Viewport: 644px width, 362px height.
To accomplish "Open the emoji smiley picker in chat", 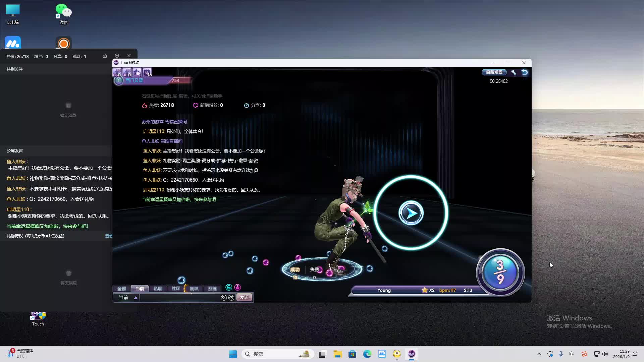I will click(x=231, y=298).
